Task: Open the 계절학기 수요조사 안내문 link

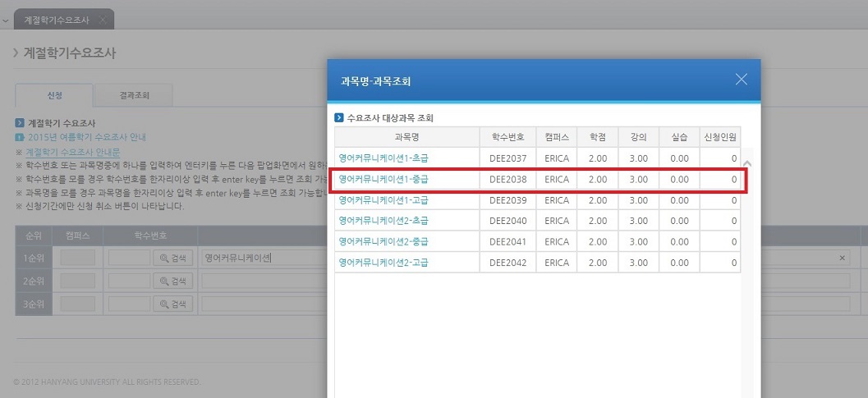Action: 73,152
